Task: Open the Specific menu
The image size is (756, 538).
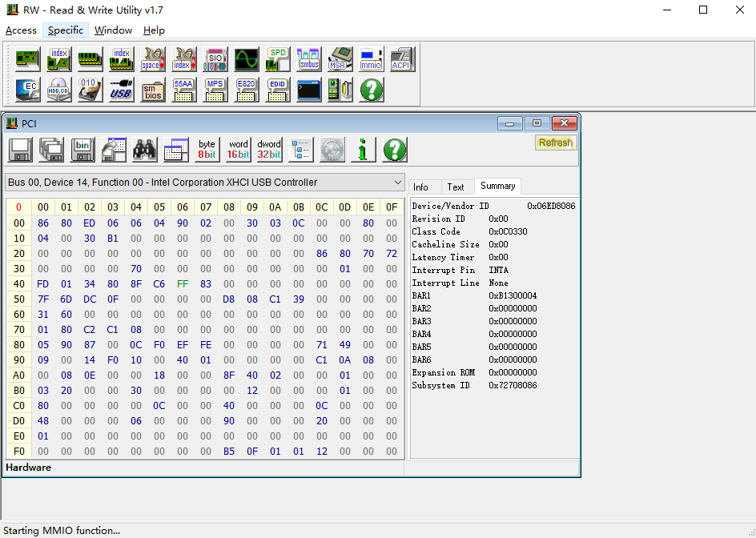Action: coord(65,30)
